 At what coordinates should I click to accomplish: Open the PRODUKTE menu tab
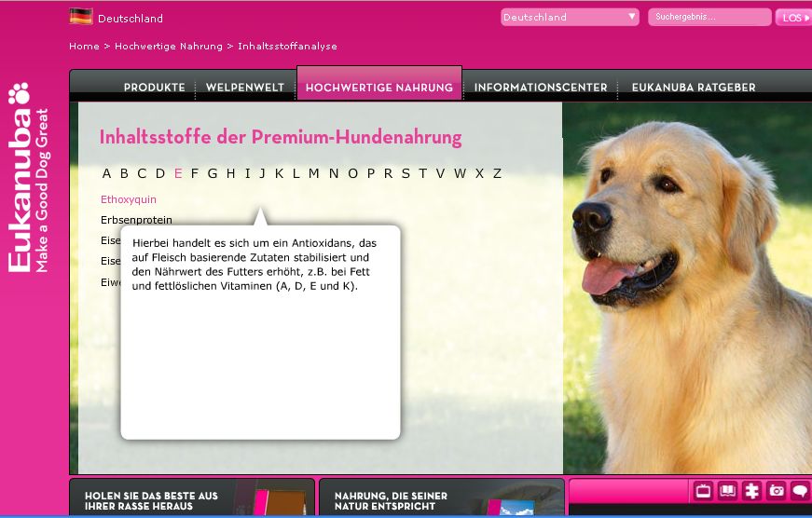point(155,88)
